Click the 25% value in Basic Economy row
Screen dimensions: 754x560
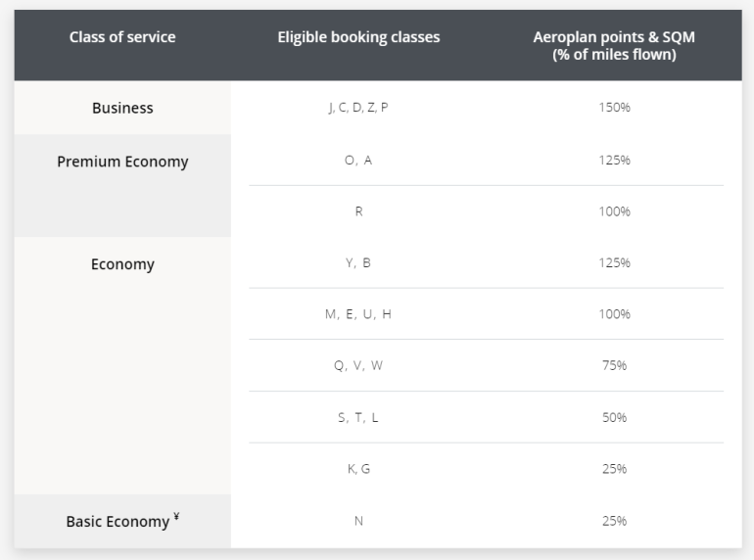coord(614,521)
